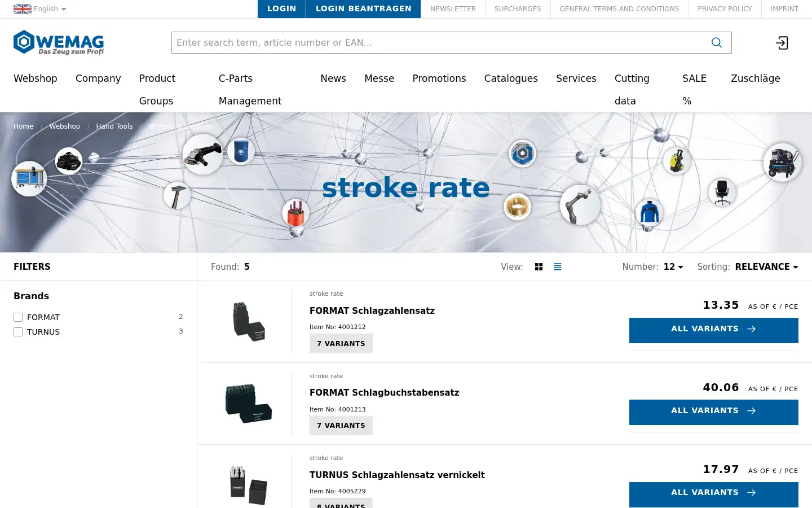Click FORMAT Schlagzahlensatz product thumbnail
The image size is (812, 508).
point(249,322)
